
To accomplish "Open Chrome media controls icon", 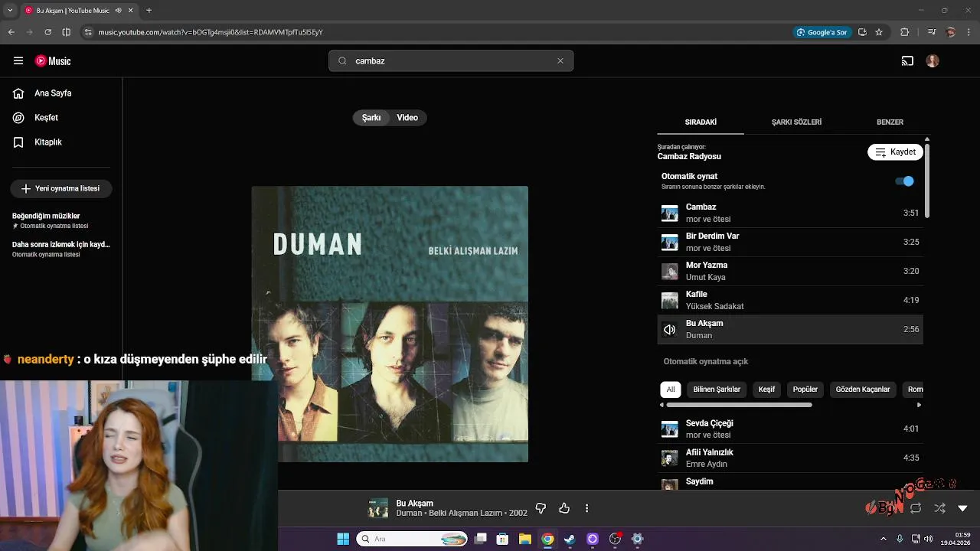I will point(931,32).
